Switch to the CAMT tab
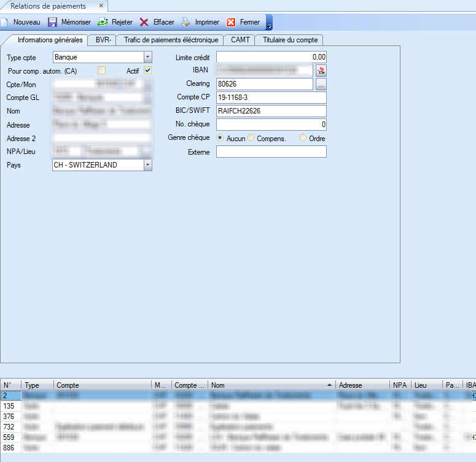Image resolution: width=476 pixels, height=462 pixels. coord(240,40)
